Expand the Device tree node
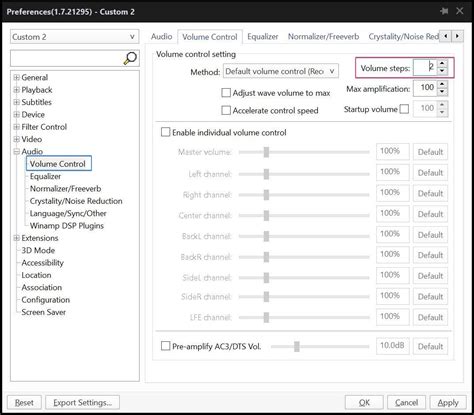Viewport: 474px width, 415px height. [16, 115]
